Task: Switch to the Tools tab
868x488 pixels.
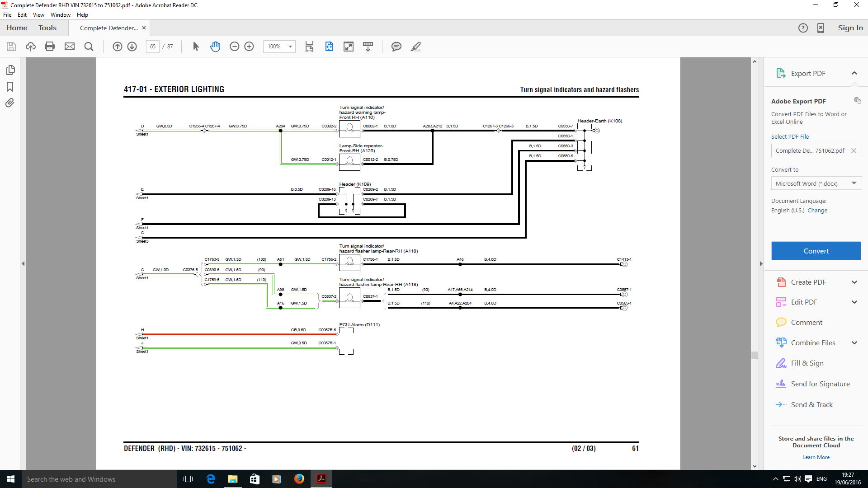Action: coord(47,28)
